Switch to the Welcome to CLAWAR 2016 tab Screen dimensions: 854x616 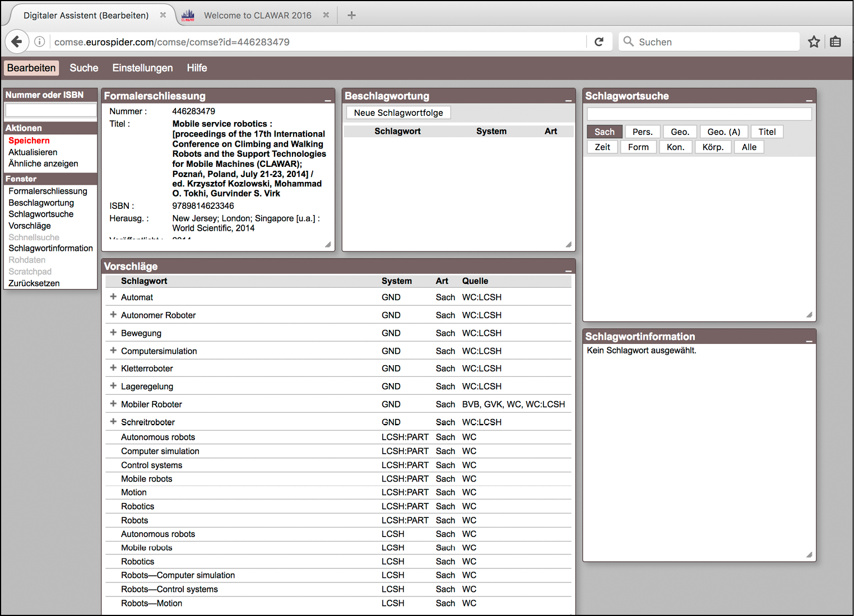click(257, 15)
